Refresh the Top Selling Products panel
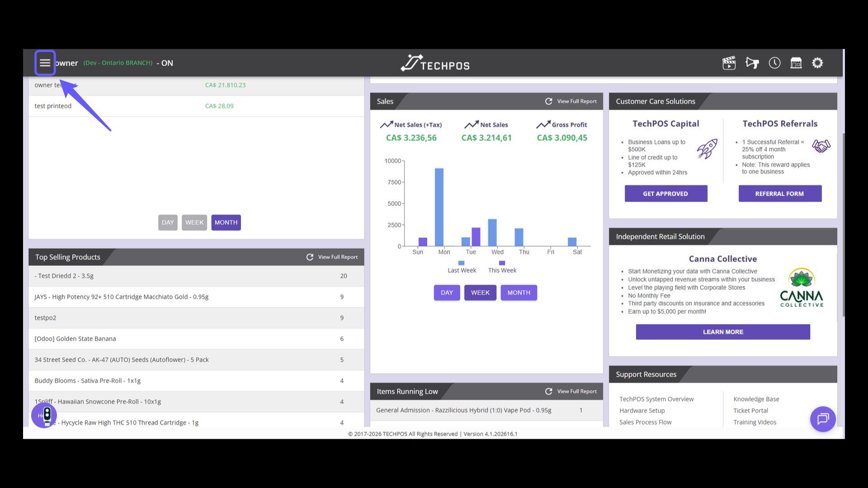Image resolution: width=868 pixels, height=488 pixels. click(310, 257)
